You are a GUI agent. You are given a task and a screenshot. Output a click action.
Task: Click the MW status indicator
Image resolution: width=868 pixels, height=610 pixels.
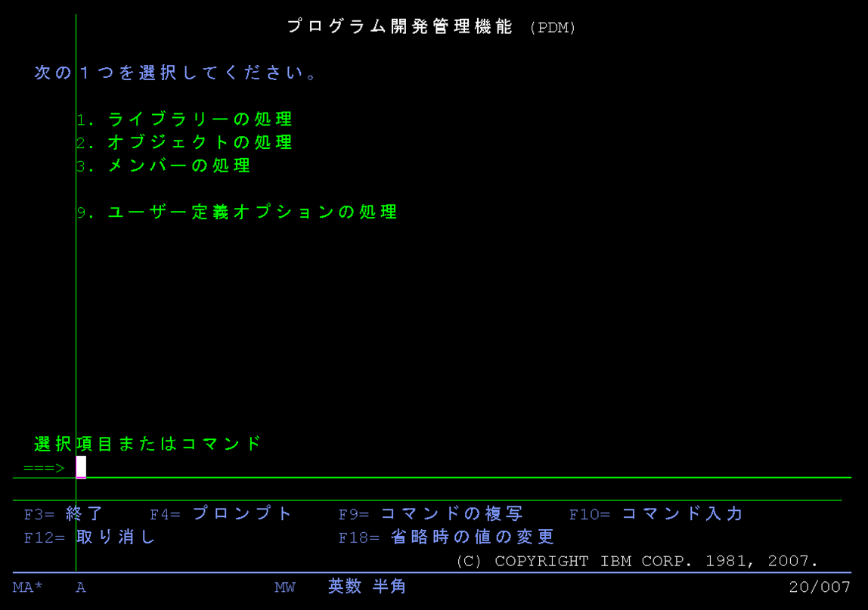pos(285,587)
